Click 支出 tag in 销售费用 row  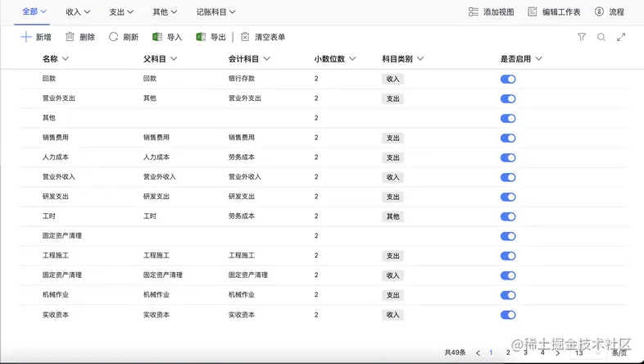(392, 138)
